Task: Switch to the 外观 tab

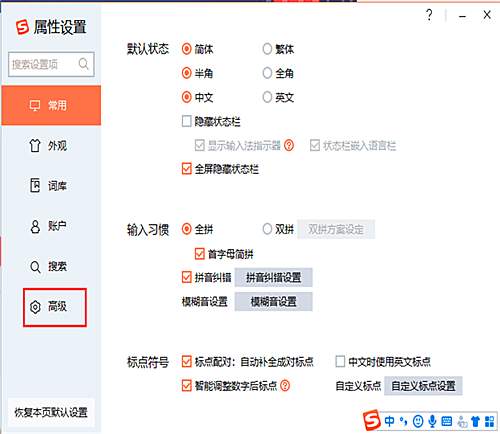Action: click(x=51, y=146)
